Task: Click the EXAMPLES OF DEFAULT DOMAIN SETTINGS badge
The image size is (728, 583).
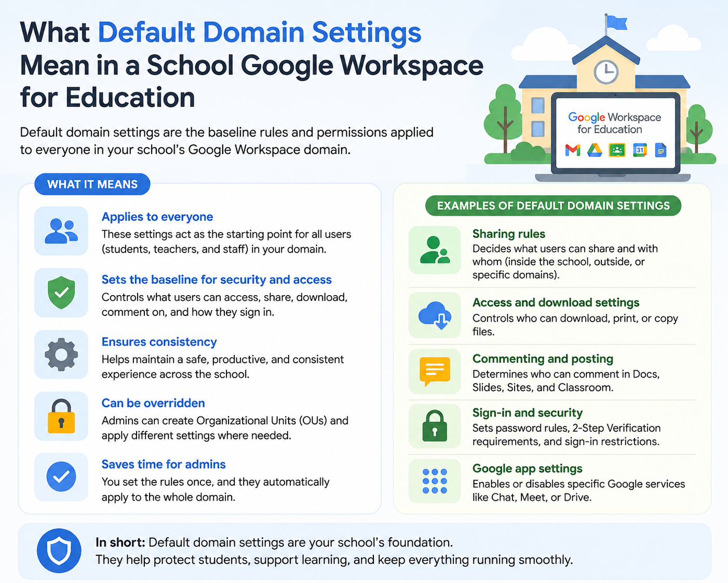Action: (554, 206)
